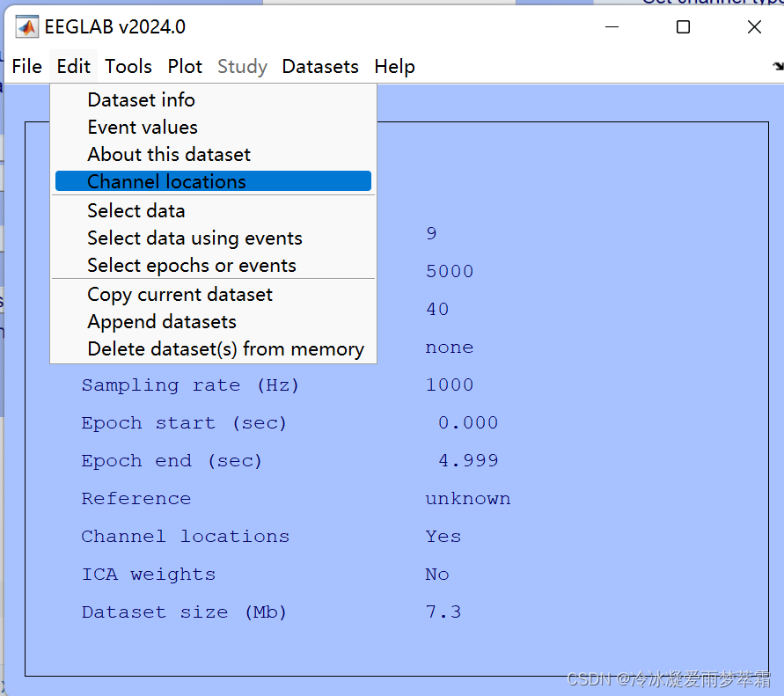
Task: Open the Help menu
Action: point(394,67)
